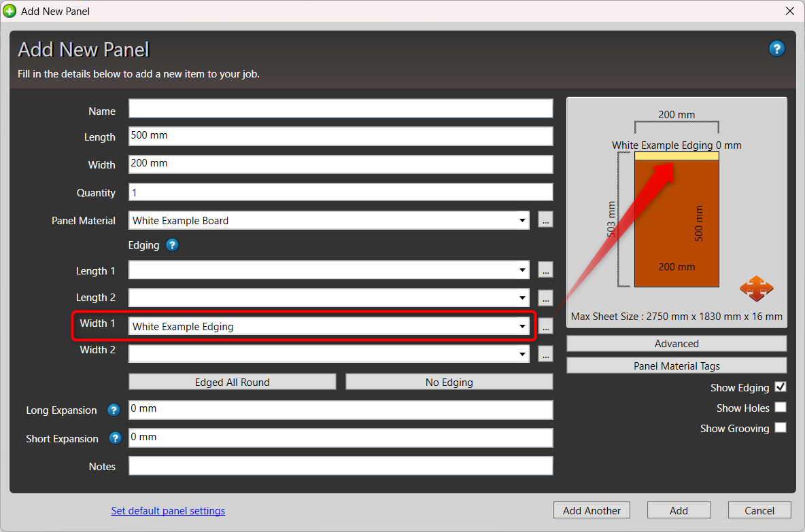Click the Long Expansion input field

click(341, 410)
